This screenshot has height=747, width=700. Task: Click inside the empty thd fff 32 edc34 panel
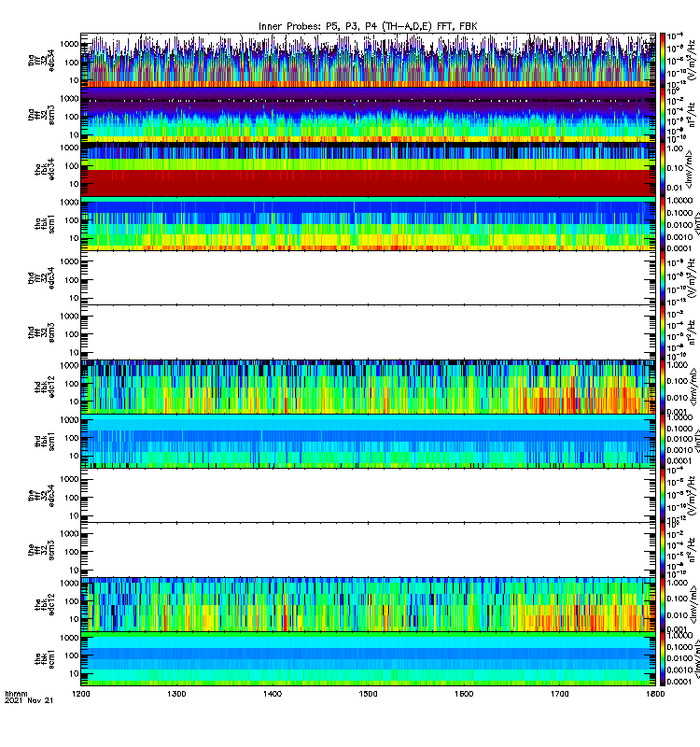(x=368, y=278)
